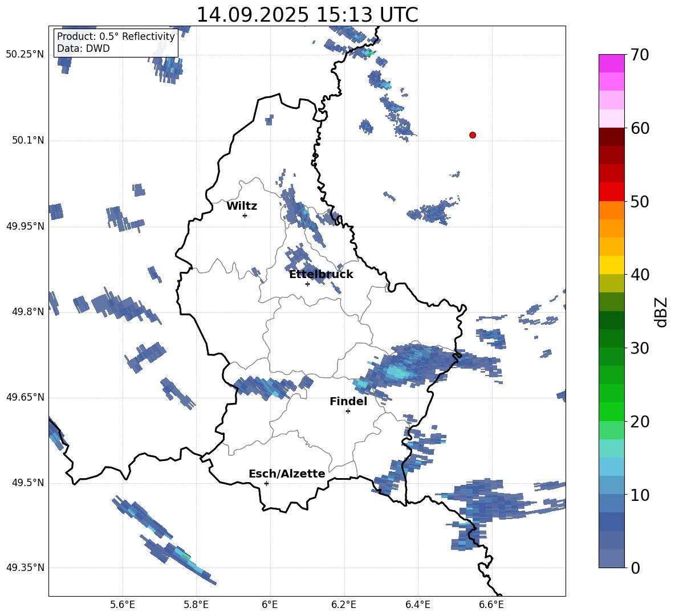Viewport: 675px width, 616px height.
Task: Click the 49.8°N latitude label
Action: [29, 312]
